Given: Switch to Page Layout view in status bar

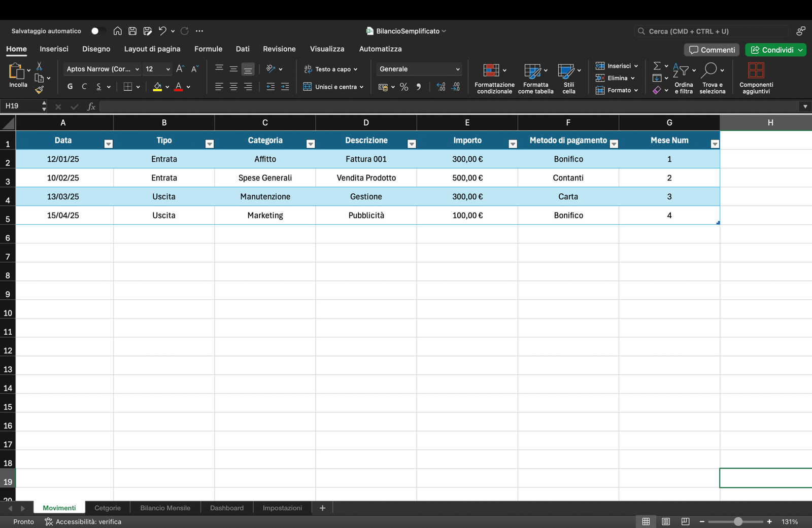Looking at the screenshot, I should (x=666, y=521).
